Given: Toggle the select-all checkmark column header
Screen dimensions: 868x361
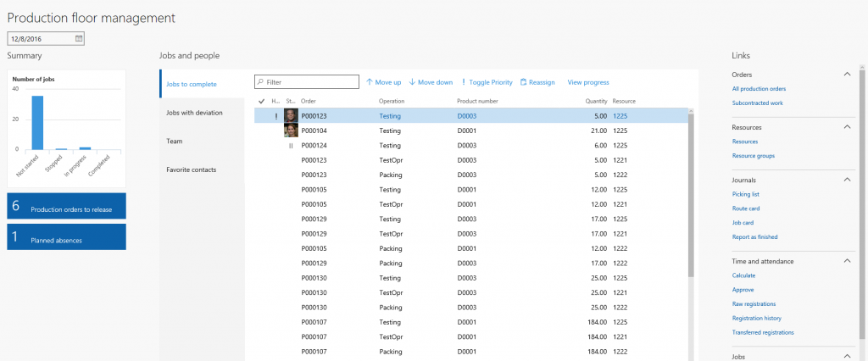Looking at the screenshot, I should (x=261, y=102).
